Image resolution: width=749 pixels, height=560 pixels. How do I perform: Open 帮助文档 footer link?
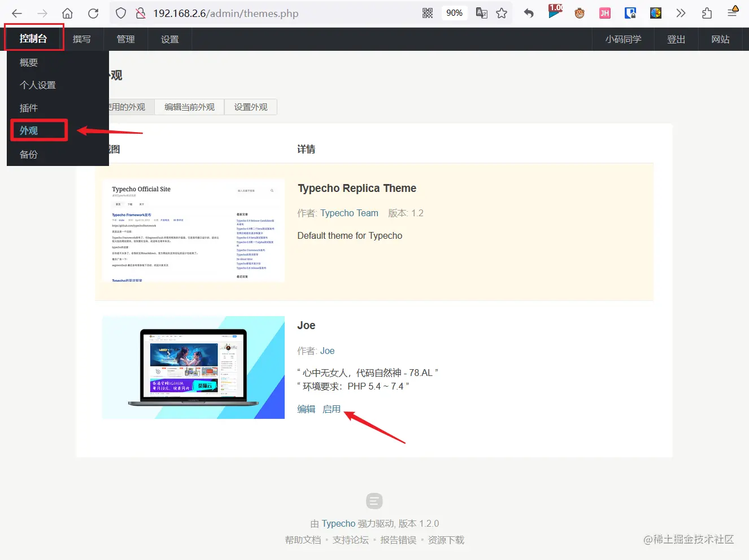[303, 540]
